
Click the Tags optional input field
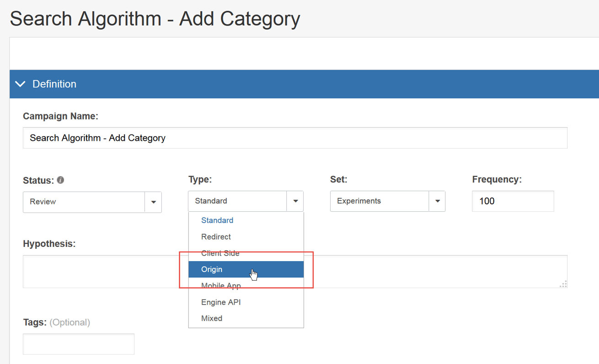point(79,344)
